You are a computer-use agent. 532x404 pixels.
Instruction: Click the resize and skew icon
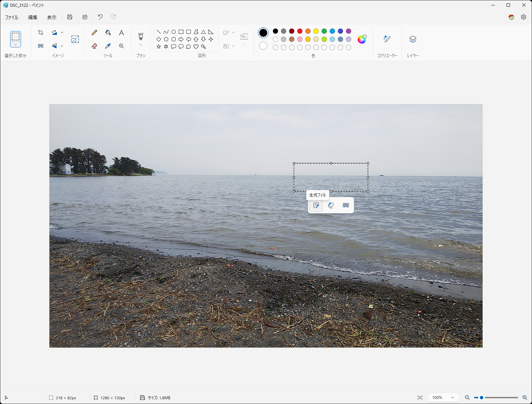tap(54, 32)
